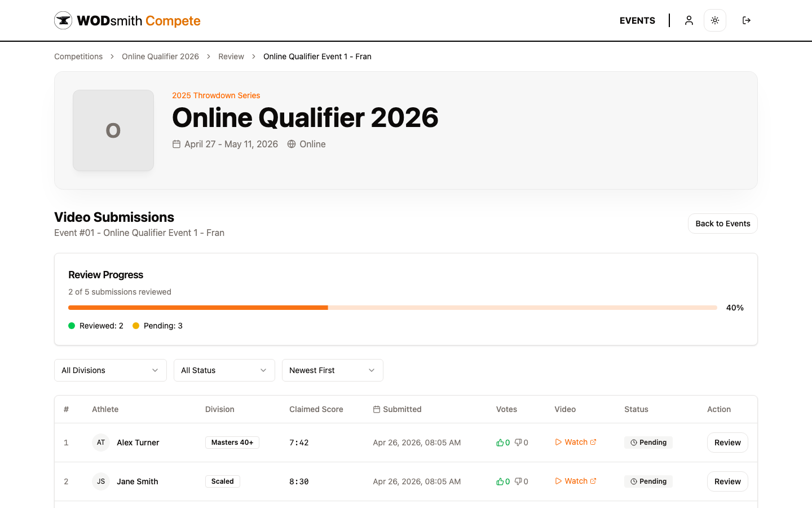Viewport: 812px width, 508px height.
Task: Click the calendar icon beside April 27 dates
Action: 176,144
